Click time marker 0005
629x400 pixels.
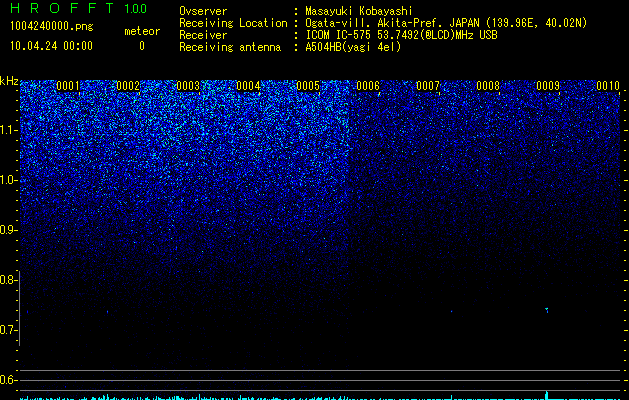tap(308, 86)
